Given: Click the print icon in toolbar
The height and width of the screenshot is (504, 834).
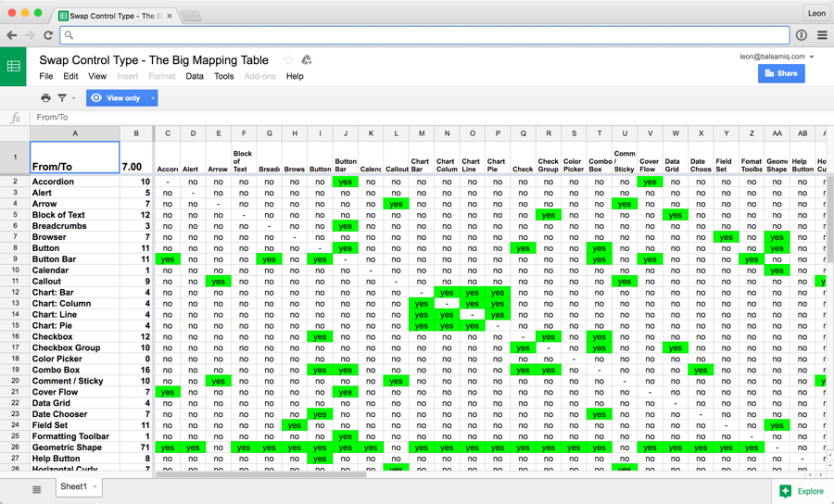Looking at the screenshot, I should pos(45,98).
